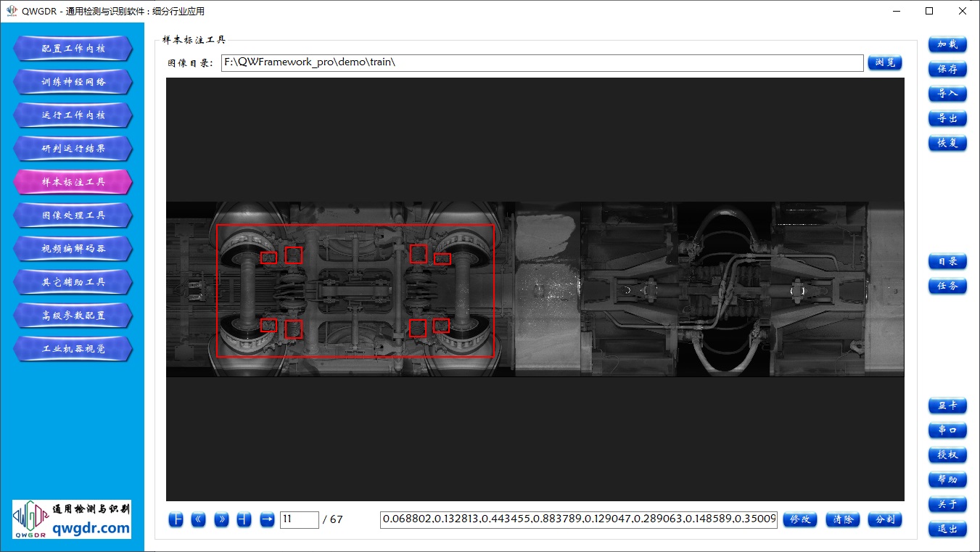Save annotations with 保存 button
980x552 pixels.
pyautogui.click(x=947, y=69)
